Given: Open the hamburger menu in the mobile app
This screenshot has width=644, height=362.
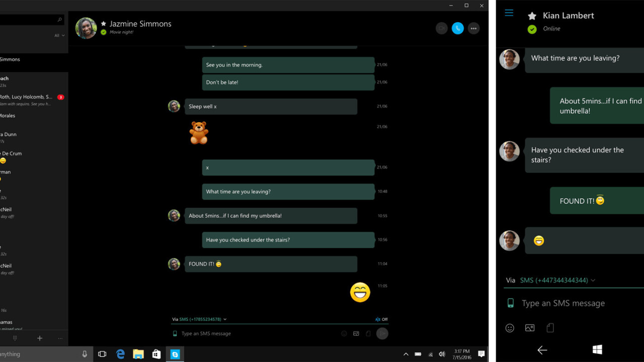Looking at the screenshot, I should (509, 13).
